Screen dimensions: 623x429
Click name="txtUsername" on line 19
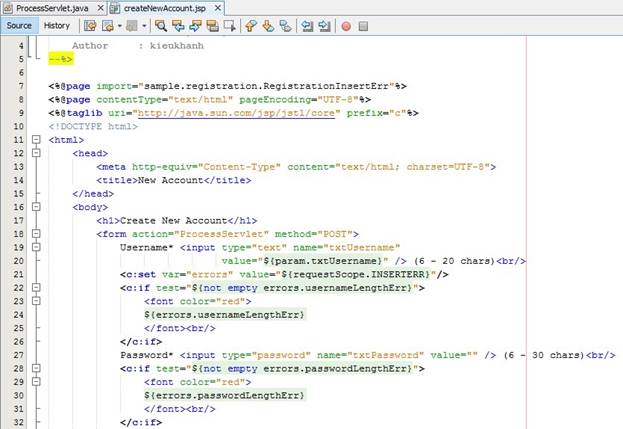point(346,247)
